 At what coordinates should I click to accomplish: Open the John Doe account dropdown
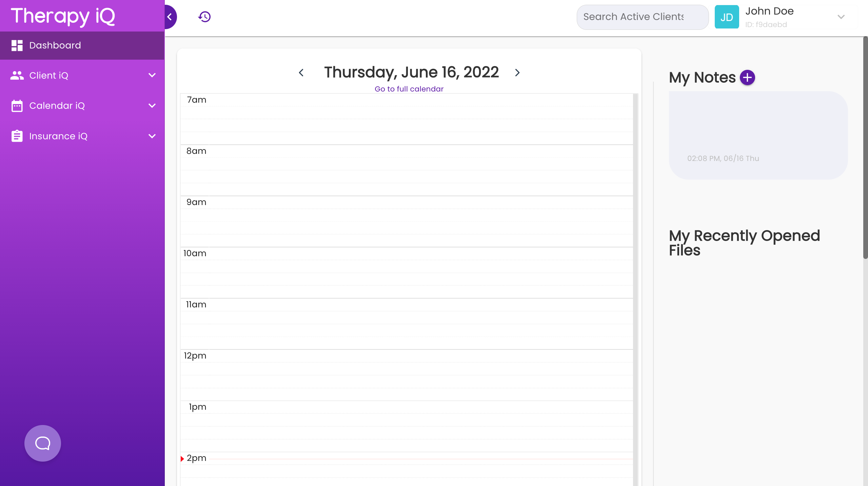click(x=841, y=17)
